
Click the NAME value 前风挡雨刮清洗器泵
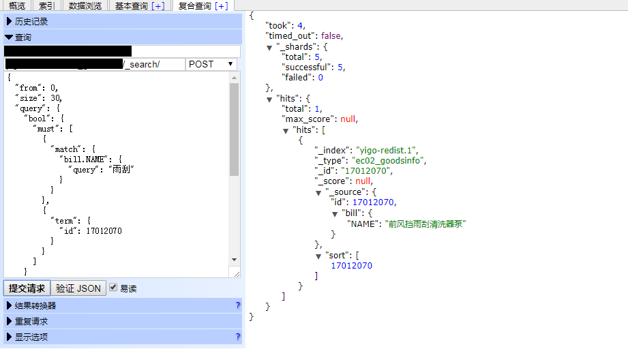click(x=425, y=224)
